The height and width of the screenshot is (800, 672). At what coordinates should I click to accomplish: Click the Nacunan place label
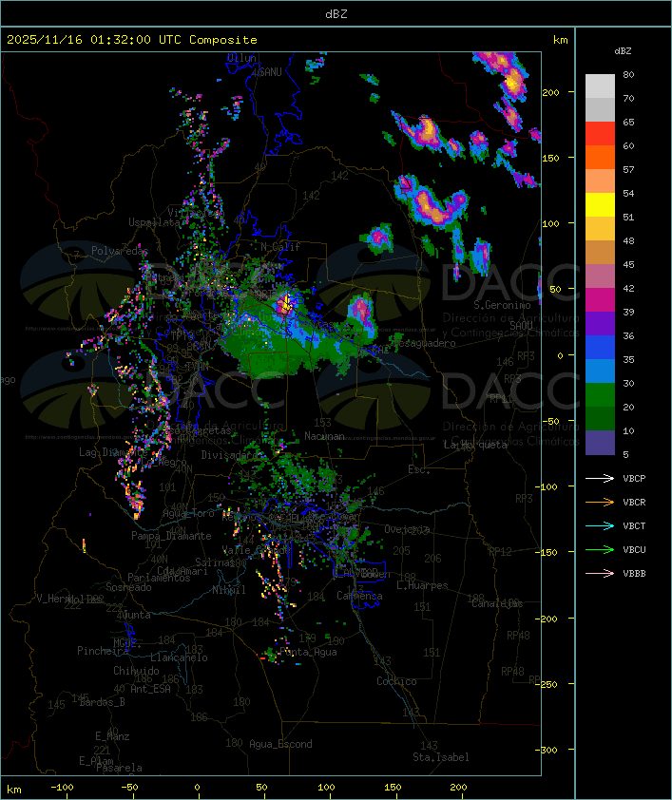point(324,436)
